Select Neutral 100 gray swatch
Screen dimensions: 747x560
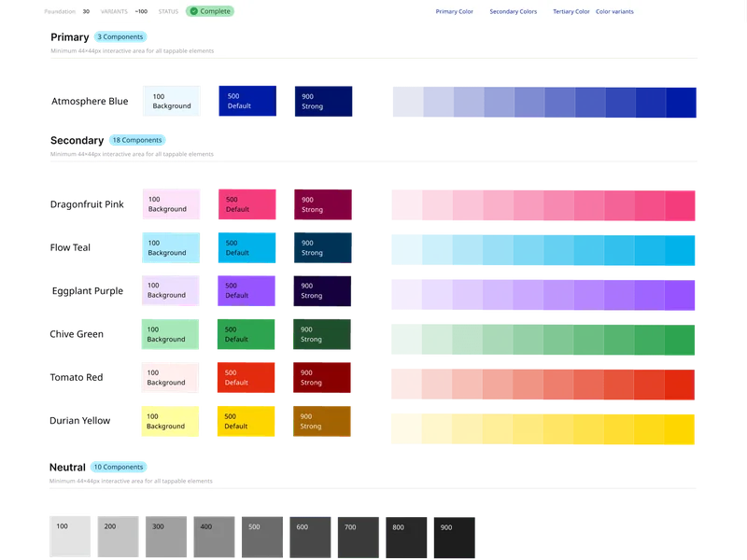[x=70, y=537]
